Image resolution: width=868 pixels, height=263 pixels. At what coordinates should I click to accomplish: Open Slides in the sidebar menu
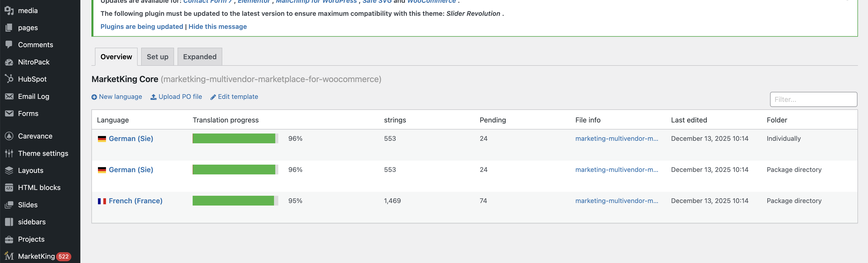(x=28, y=205)
